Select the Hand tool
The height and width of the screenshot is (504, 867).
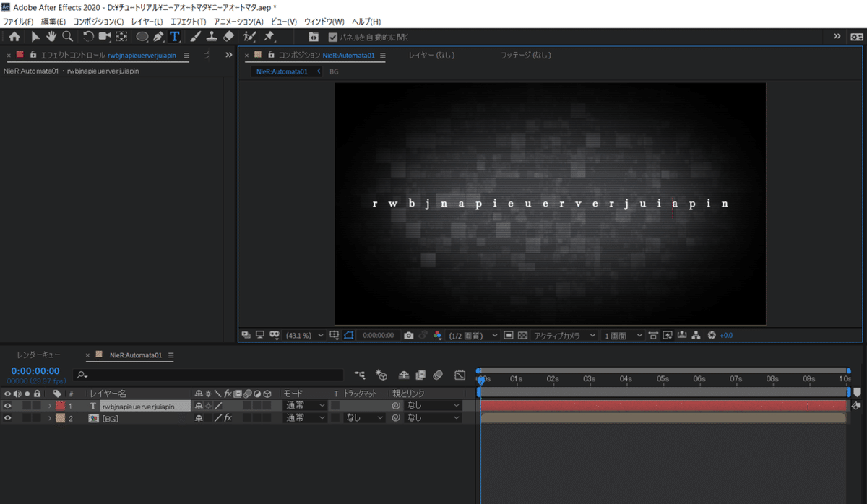[x=51, y=36]
